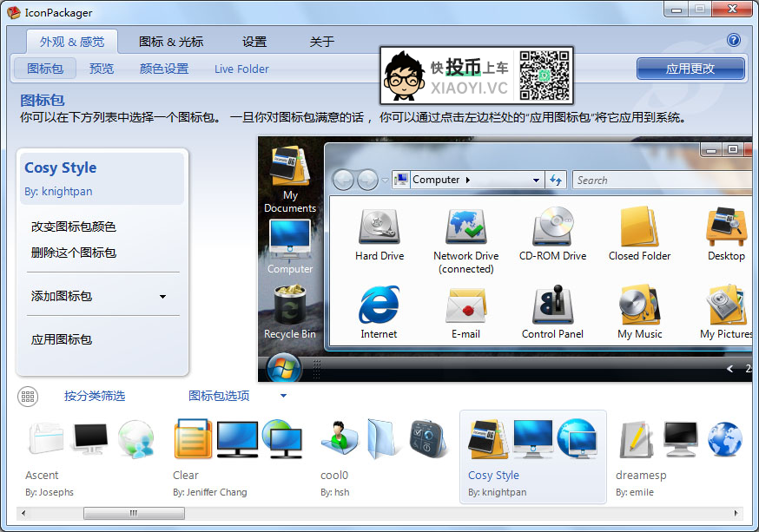Open the help question mark icon
759x532 pixels.
(733, 40)
